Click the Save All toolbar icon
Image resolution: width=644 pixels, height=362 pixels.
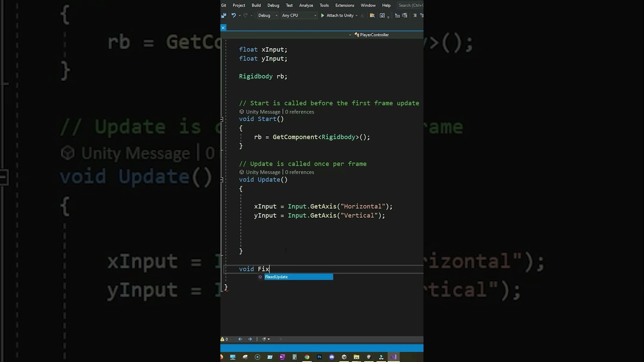tap(223, 16)
